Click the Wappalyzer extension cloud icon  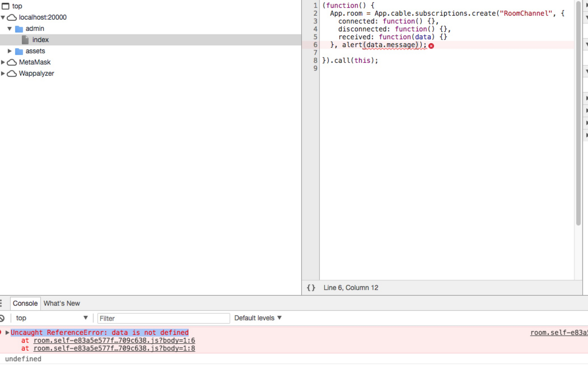12,74
